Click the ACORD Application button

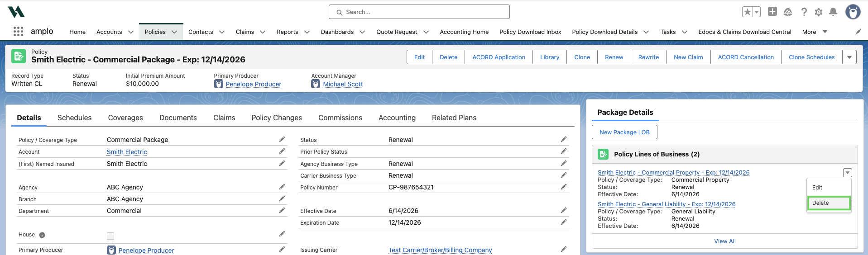499,57
